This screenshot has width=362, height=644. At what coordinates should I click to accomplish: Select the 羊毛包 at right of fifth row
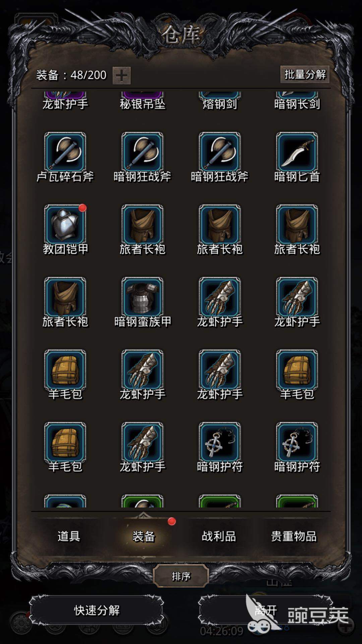(x=297, y=369)
